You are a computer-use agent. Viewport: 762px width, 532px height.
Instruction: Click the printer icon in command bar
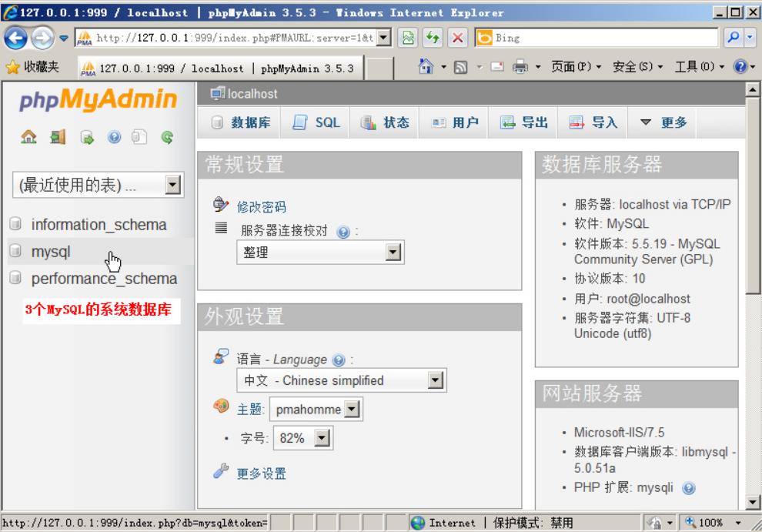pos(520,67)
